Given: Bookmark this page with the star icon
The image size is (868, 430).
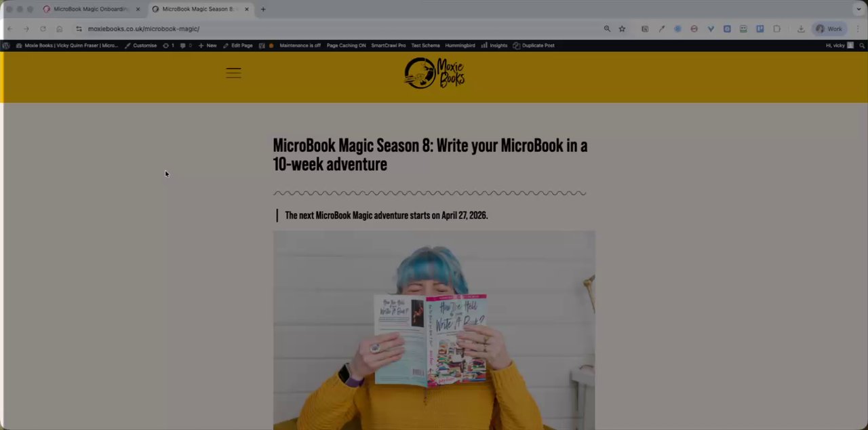Looking at the screenshot, I should [622, 29].
